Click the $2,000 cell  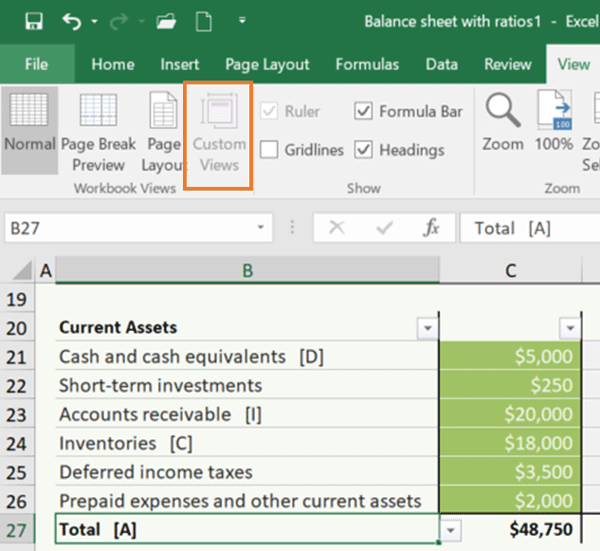(510, 500)
